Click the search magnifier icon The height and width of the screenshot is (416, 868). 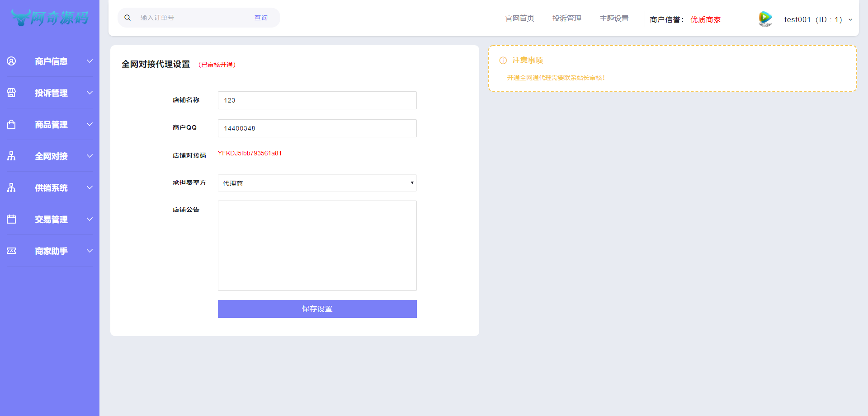[x=127, y=18]
